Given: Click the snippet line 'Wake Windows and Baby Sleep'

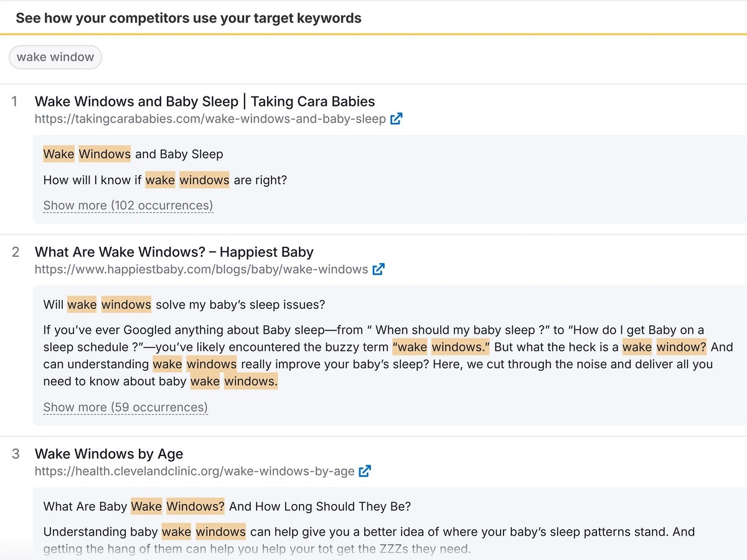Looking at the screenshot, I should click(133, 154).
